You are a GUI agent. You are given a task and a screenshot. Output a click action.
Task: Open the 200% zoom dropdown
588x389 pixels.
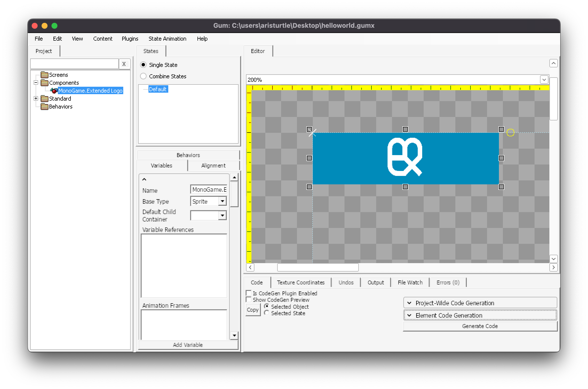(544, 80)
